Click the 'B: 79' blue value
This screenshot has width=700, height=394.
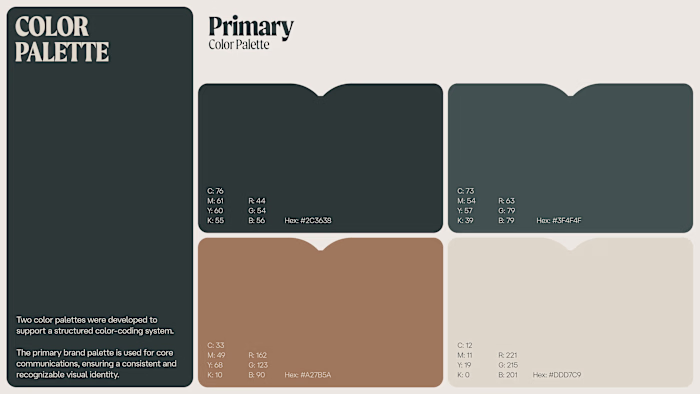[506, 220]
